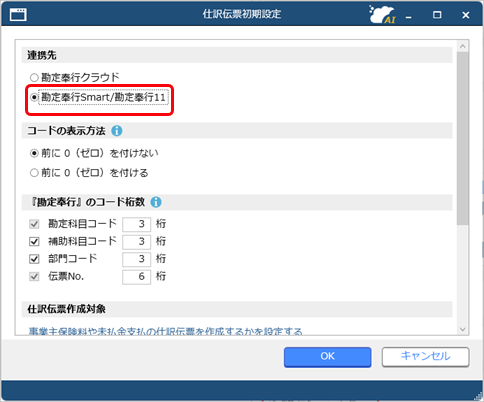
Task: Edit 勘定科目コード digits field
Action: pos(136,224)
